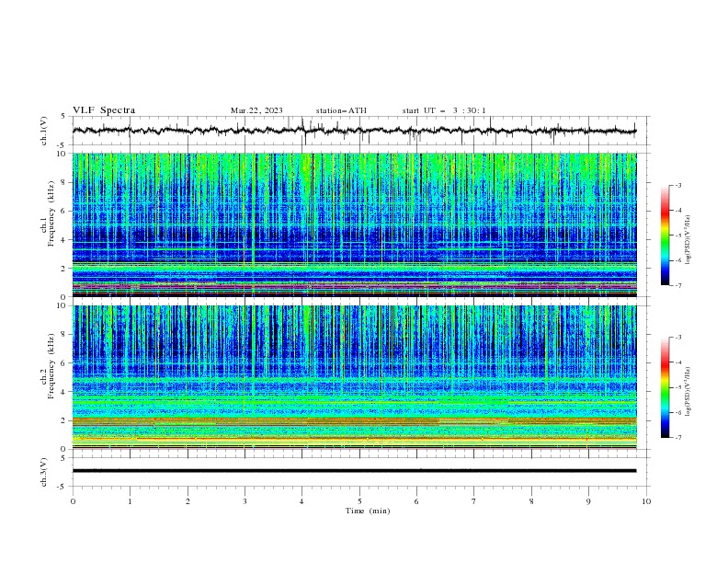This screenshot has height=563, width=728.
Task: Click the "-3" tick on ch.1 colorbar
Action: [x=677, y=185]
